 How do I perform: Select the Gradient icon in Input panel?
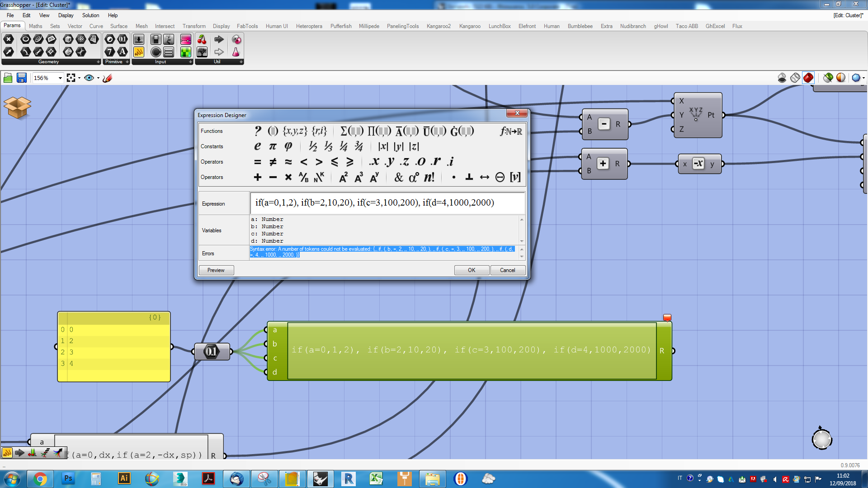pos(186,40)
